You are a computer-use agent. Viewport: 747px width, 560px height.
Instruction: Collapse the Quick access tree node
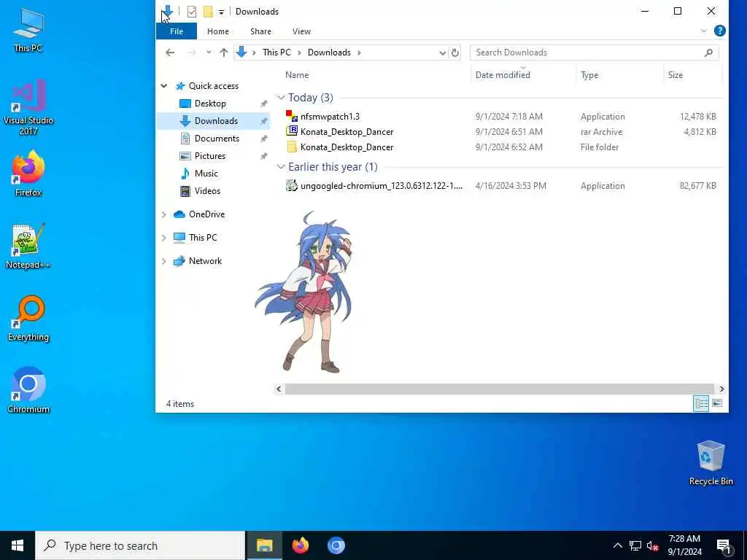164,86
